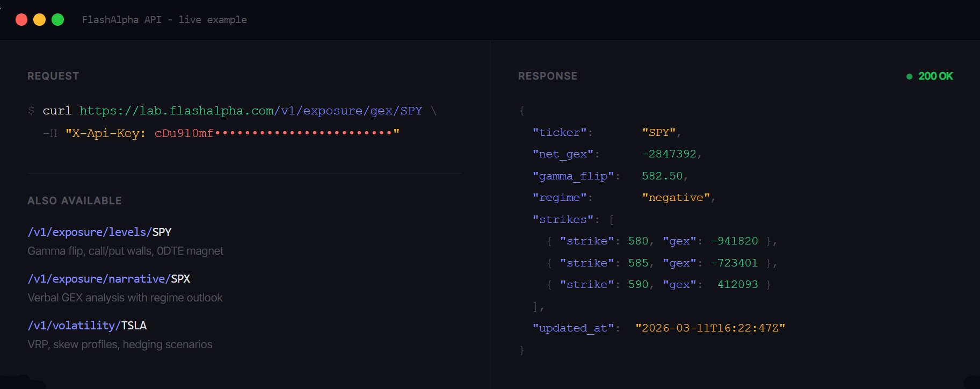Click the yellow minimize window dot
The height and width of the screenshot is (389, 980).
(x=40, y=20)
